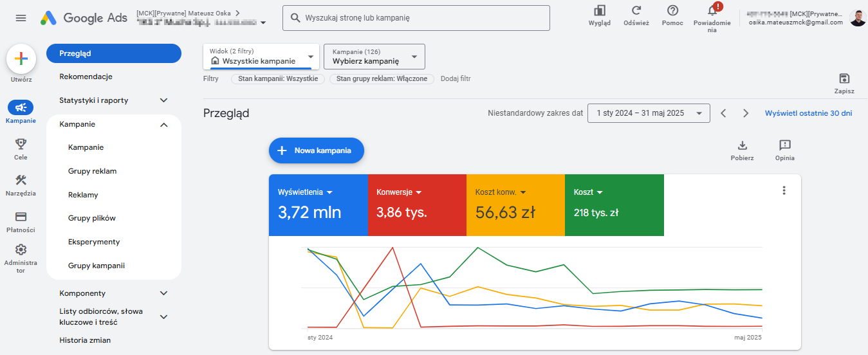This screenshot has height=355, width=868.
Task: Click the Nowa kampania button
Action: click(x=316, y=150)
